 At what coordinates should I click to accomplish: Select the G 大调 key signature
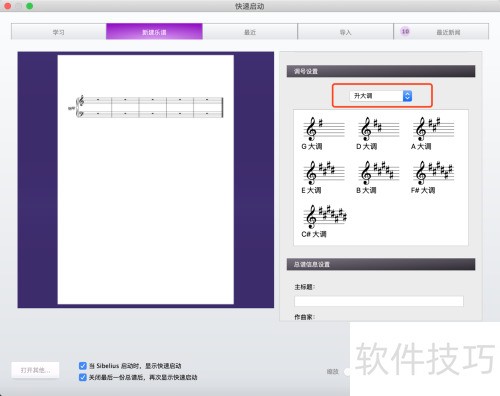tap(323, 133)
